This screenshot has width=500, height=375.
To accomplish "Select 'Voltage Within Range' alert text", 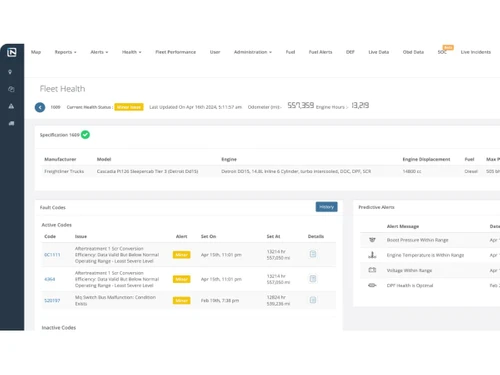I will [x=409, y=270].
